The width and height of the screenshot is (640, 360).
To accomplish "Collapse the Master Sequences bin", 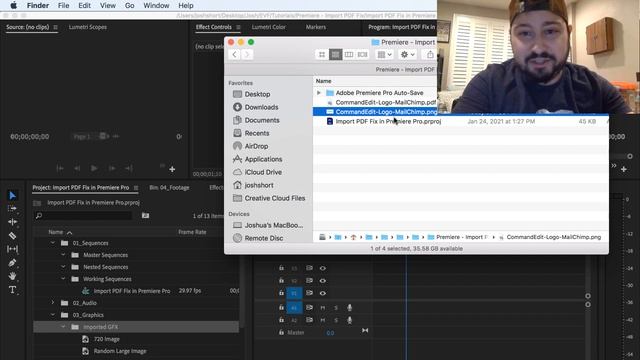I will (63, 255).
